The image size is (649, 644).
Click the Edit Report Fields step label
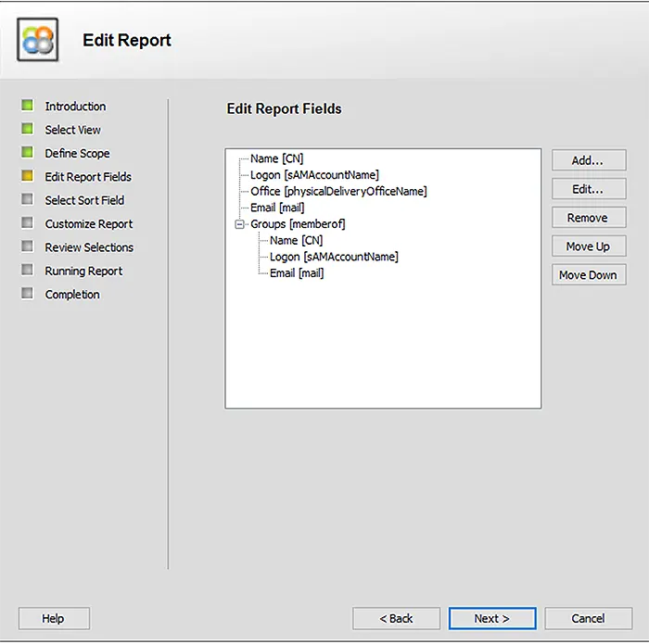click(x=88, y=177)
